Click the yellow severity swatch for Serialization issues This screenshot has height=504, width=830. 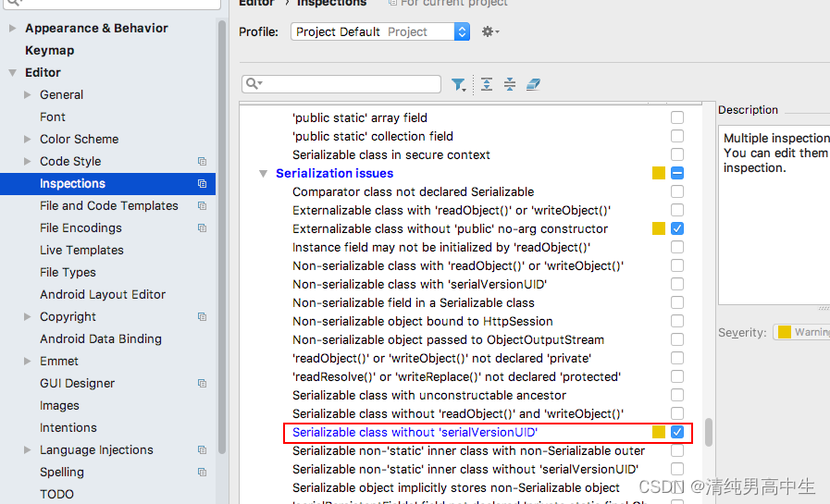tap(659, 173)
